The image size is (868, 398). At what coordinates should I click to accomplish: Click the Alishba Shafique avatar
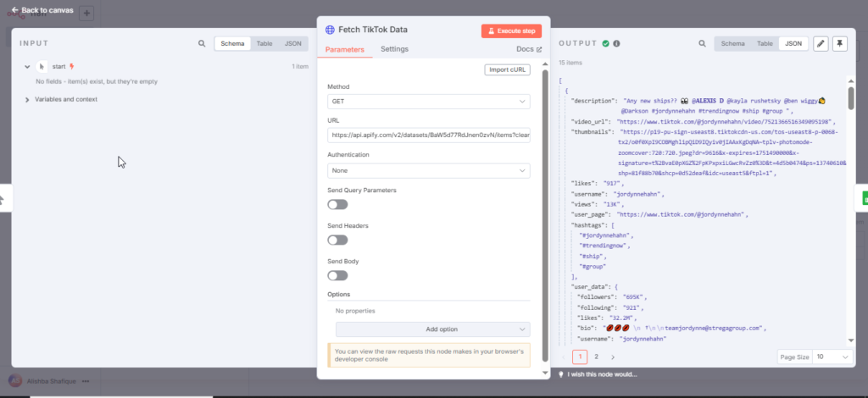(15, 381)
